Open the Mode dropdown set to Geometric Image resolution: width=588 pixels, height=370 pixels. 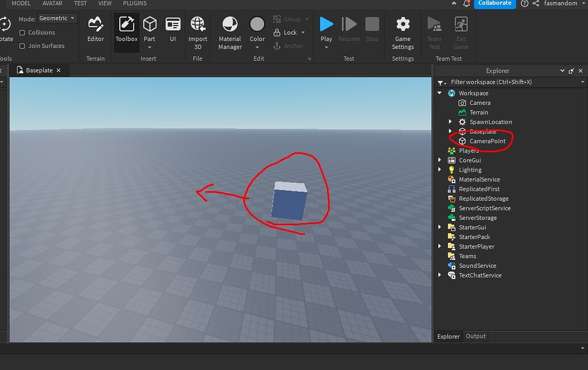57,18
